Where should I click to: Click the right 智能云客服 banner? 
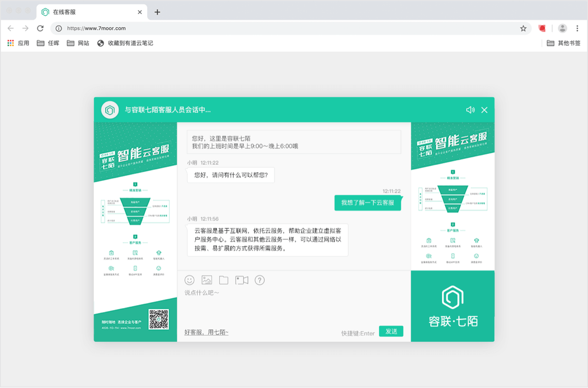[x=453, y=196]
